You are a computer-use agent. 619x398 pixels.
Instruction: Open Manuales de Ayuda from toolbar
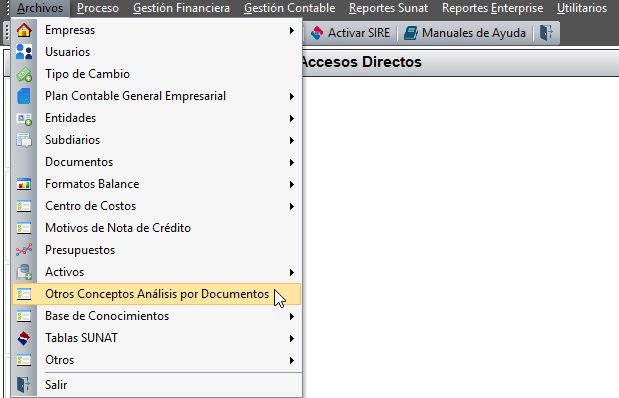point(465,33)
